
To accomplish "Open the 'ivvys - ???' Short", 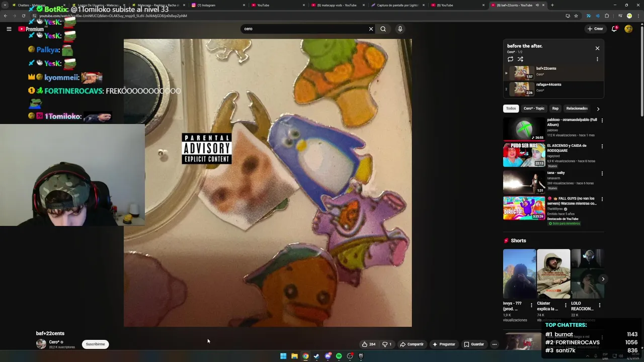I will coord(519,274).
